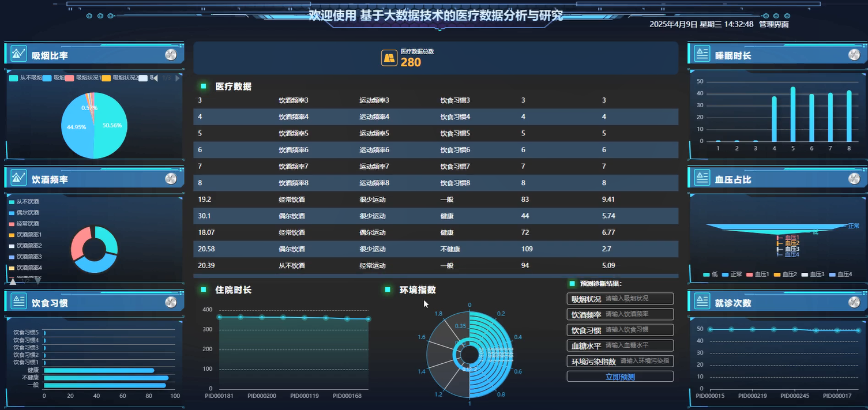This screenshot has height=410, width=868.
Task: Click the list icon beside 血压占比
Action: click(702, 178)
